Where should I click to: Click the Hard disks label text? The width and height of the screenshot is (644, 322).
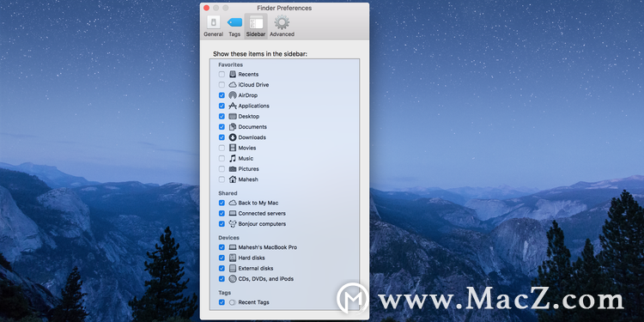point(252,258)
